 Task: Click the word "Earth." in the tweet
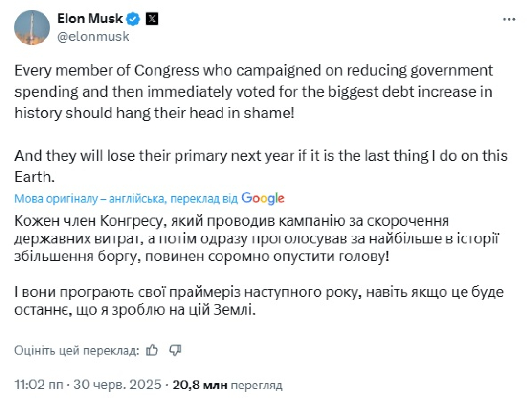[x=33, y=176]
